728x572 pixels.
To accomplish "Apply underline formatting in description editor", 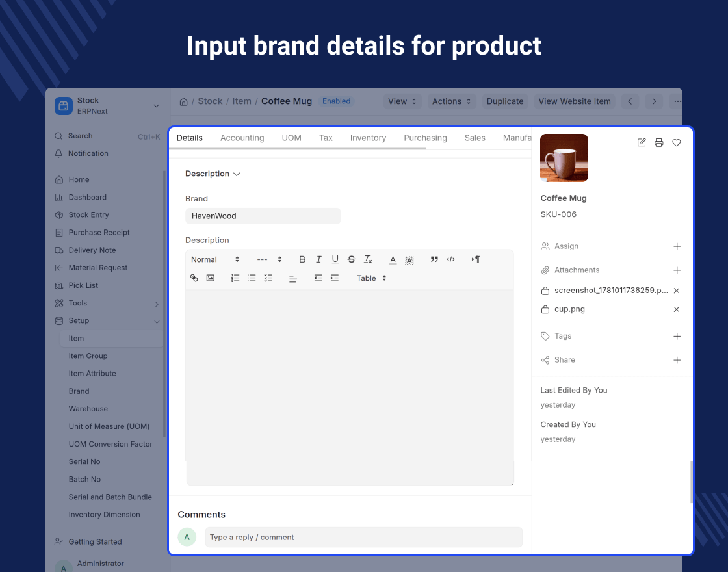I will (x=335, y=259).
